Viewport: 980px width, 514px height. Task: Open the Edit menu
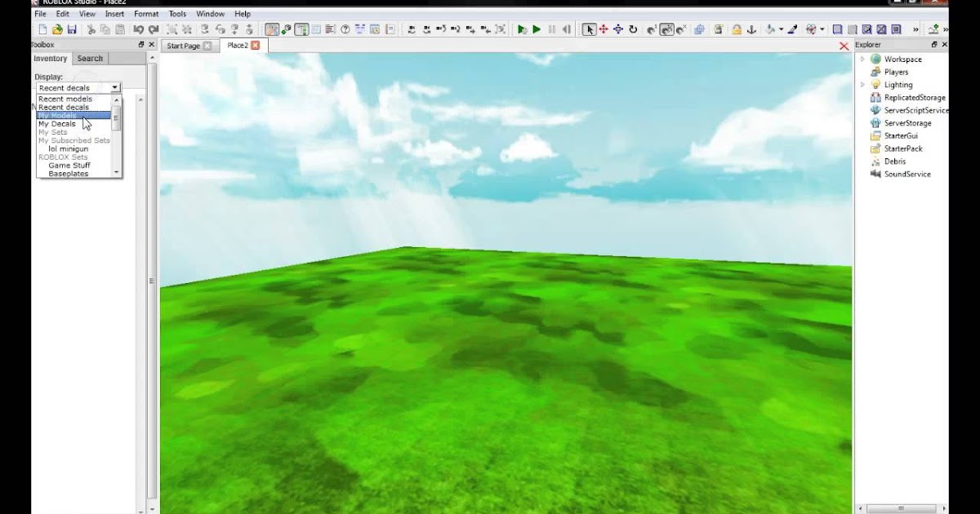click(x=63, y=14)
